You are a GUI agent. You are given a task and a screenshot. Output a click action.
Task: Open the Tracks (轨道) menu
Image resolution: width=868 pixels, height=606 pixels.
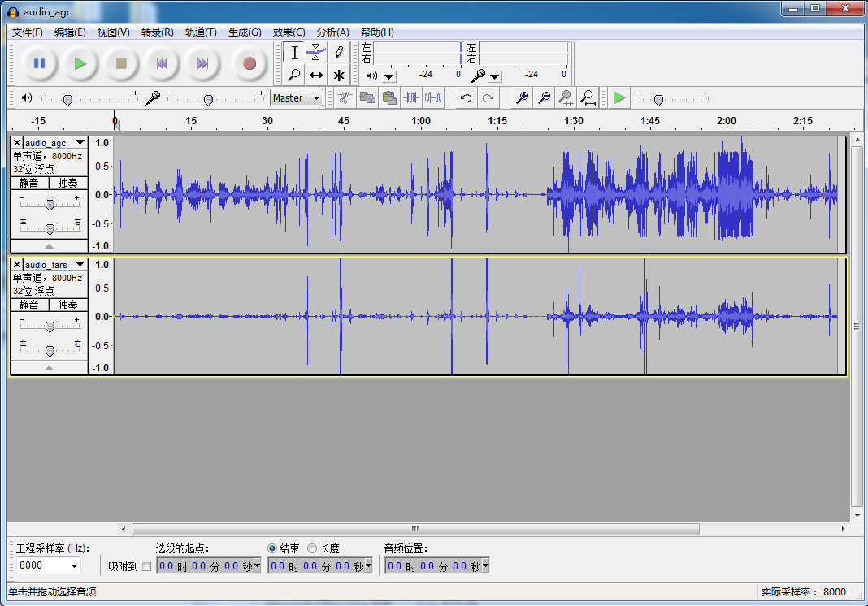click(201, 32)
